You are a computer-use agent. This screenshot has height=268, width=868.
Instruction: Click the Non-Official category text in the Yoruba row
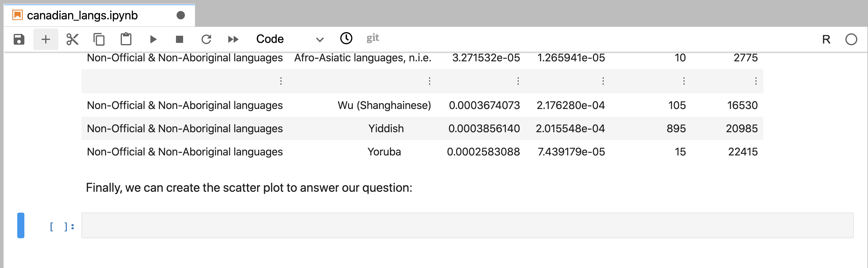(185, 152)
